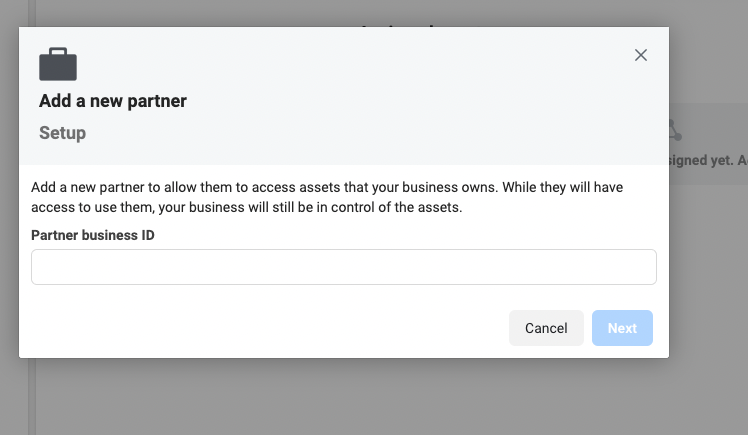Click the partially hidden title above the dialog
This screenshot has height=435, width=748.
point(400,22)
